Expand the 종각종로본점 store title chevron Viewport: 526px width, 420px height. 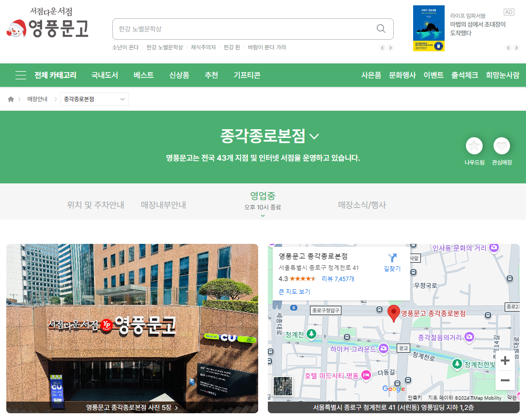click(x=314, y=136)
